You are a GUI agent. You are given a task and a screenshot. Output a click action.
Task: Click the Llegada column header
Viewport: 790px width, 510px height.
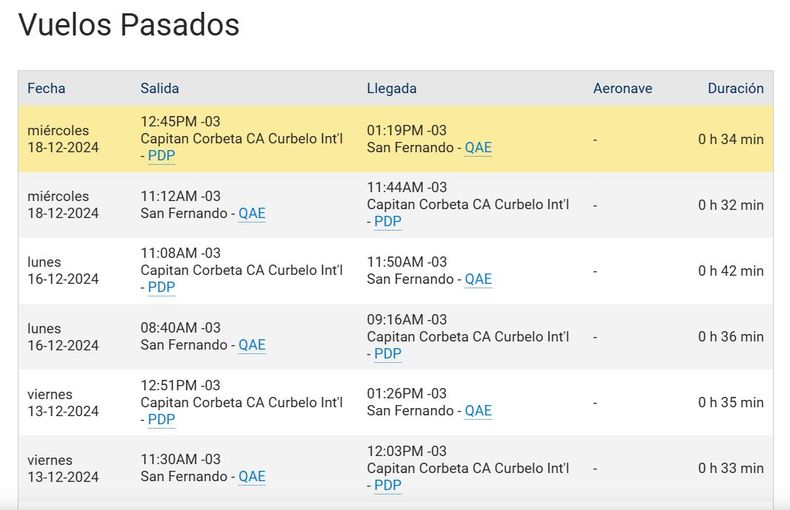pos(392,88)
